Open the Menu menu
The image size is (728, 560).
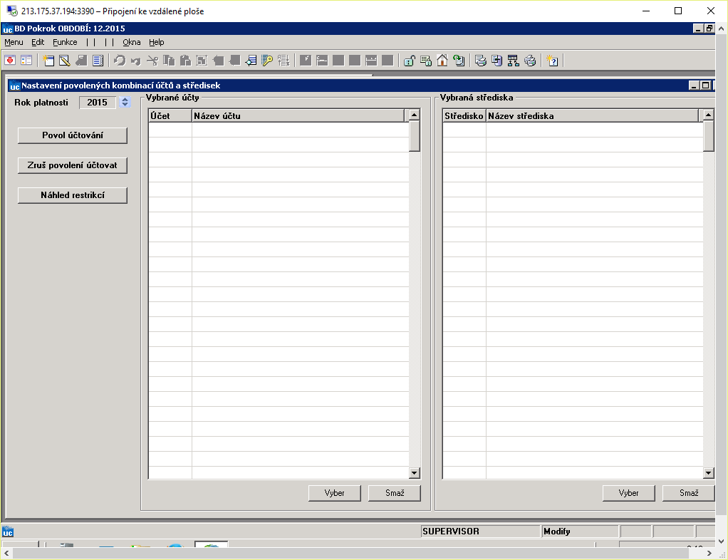point(14,42)
